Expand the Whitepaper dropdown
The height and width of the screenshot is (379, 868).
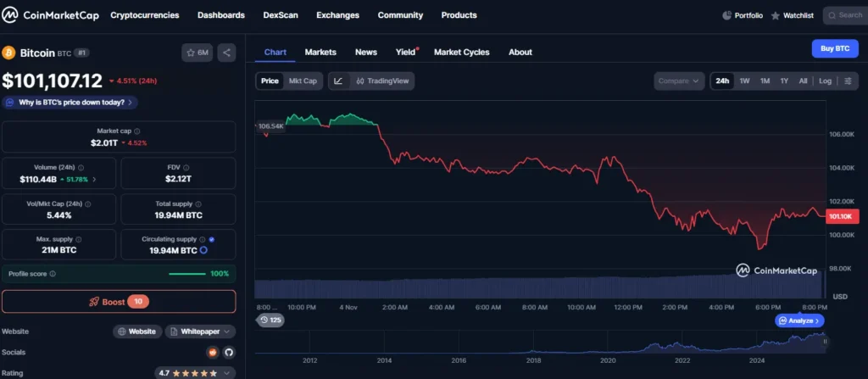point(200,332)
